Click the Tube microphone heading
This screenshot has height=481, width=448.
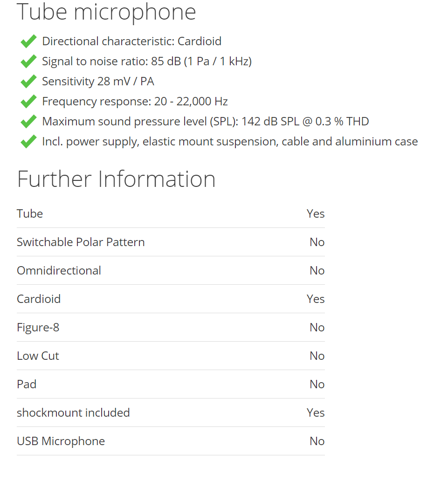(106, 12)
